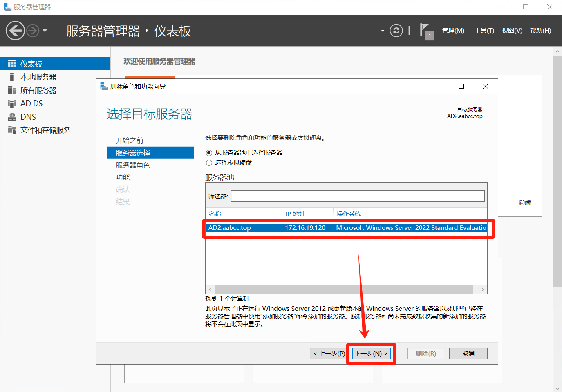Open dropdown arrow left of refresh icon
The height and width of the screenshot is (392, 562).
383,31
